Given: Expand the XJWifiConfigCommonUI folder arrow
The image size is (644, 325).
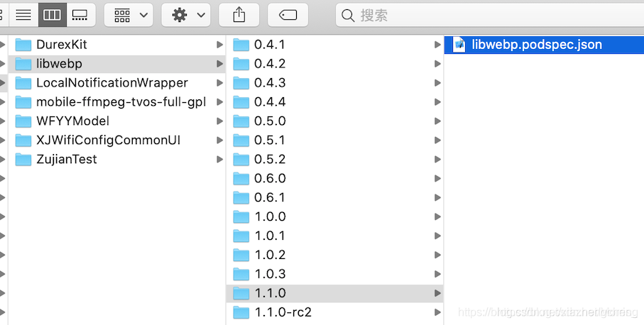Looking at the screenshot, I should [x=219, y=141].
